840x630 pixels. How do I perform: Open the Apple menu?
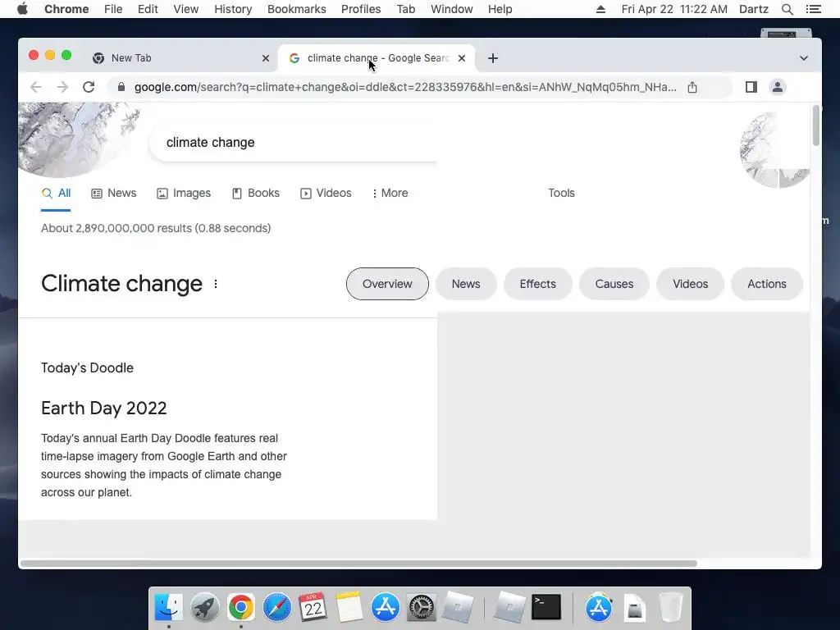(22, 9)
